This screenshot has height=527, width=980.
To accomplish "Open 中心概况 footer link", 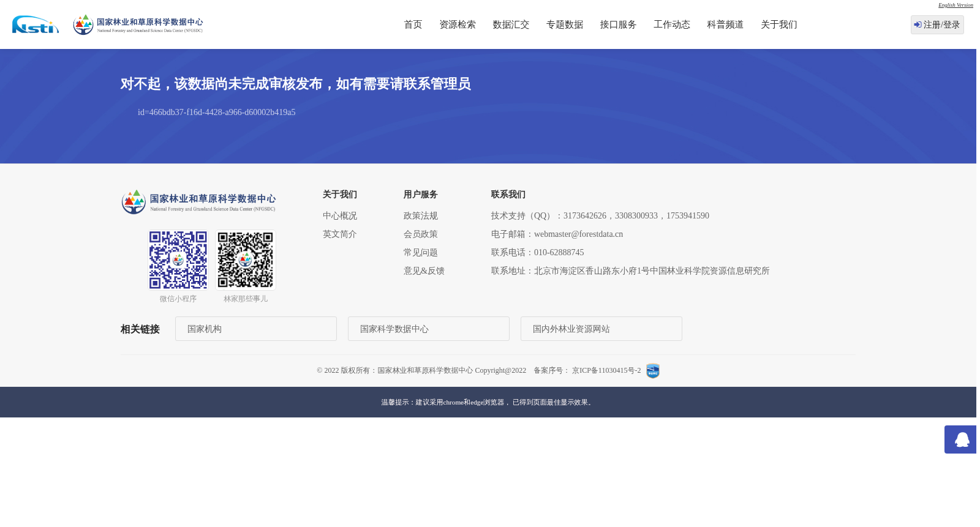I will (x=340, y=216).
